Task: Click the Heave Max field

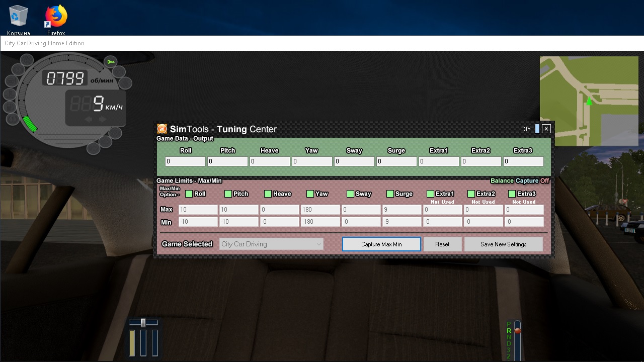Action: coord(280,210)
